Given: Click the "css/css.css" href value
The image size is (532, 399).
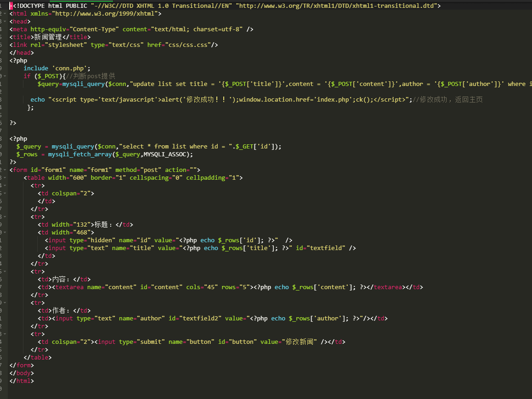Looking at the screenshot, I should [188, 45].
